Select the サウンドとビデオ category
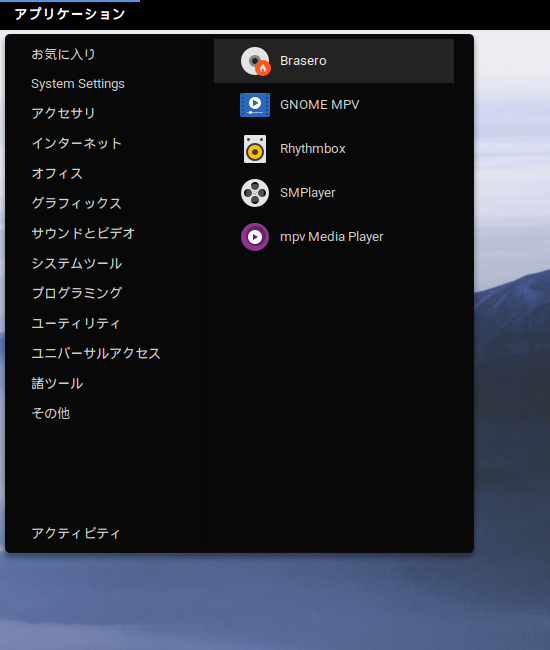Viewport: 550px width, 650px height. (x=83, y=233)
